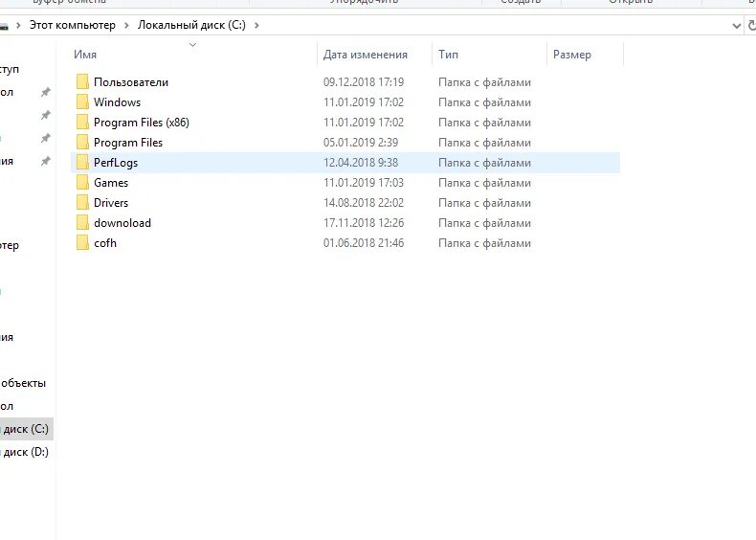Click the refresh icon beside address bar
This screenshot has height=540, width=756.
coord(751,25)
